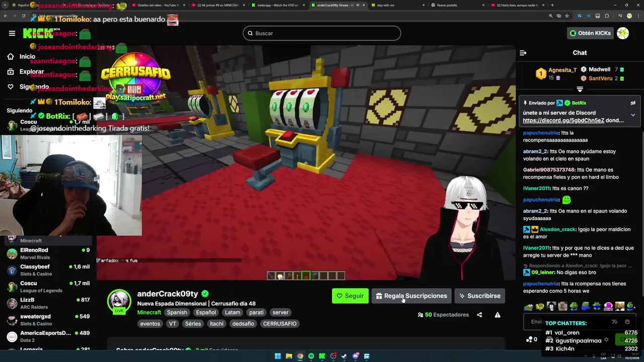Switch to Detalles del video YouTube tab
This screenshot has width=644, height=362.
[158, 5]
